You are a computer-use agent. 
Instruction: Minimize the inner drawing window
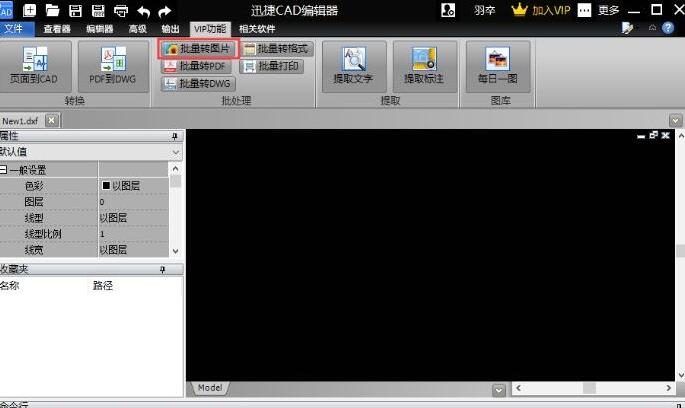[x=641, y=136]
